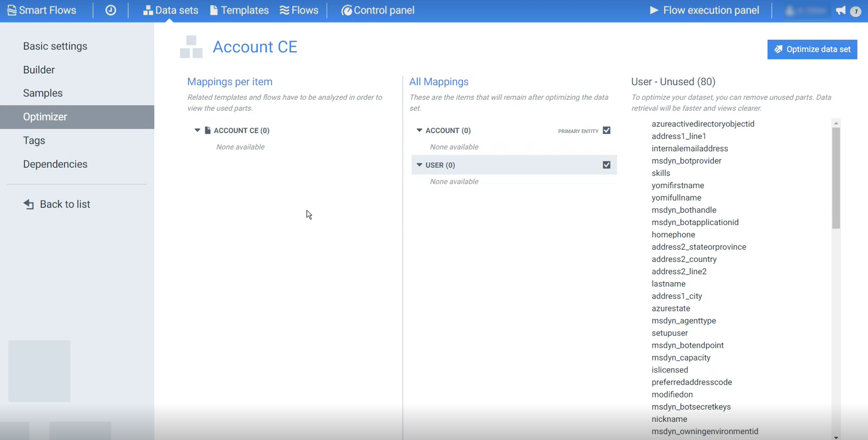Select the Optimizer sidebar item
Viewport: 868px width, 440px height.
(77, 117)
